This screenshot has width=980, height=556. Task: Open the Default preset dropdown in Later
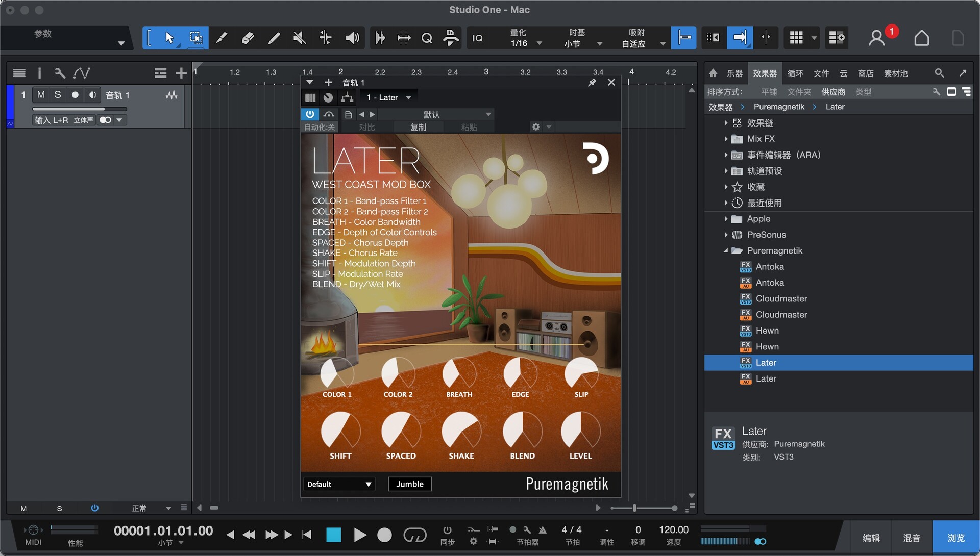pos(339,484)
